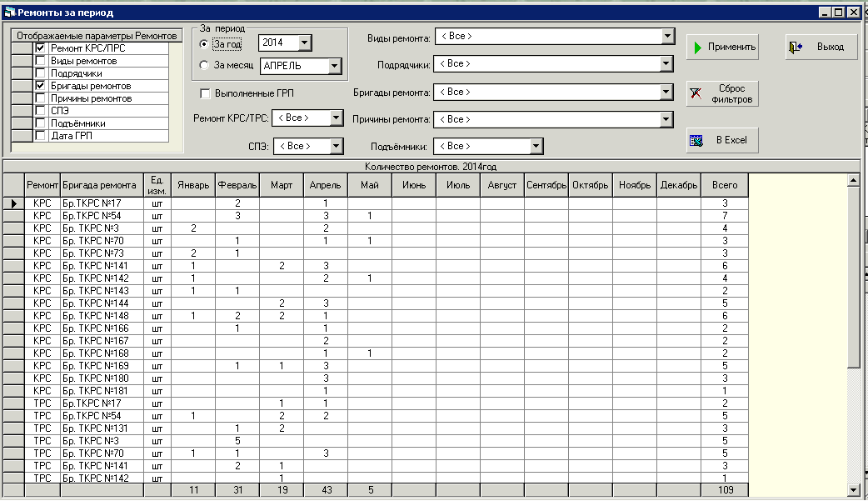
Task: Enable the Подрядчики parameter checkbox
Action: coord(40,73)
